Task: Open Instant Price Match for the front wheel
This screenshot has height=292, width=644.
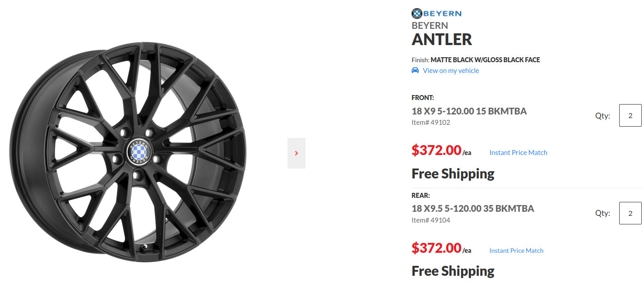Action: pyautogui.click(x=518, y=153)
